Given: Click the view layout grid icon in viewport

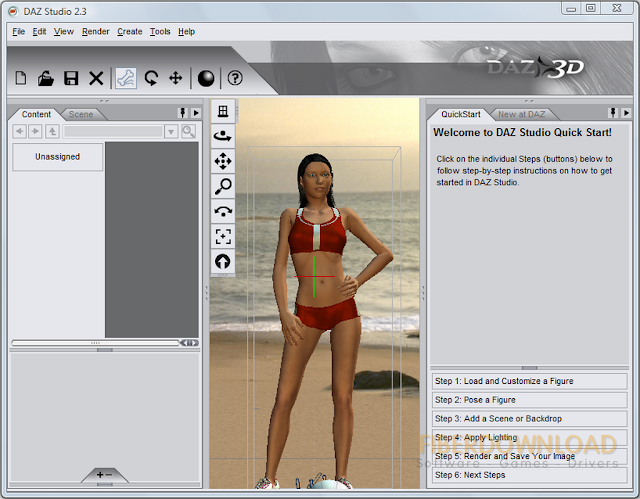Looking at the screenshot, I should [223, 111].
